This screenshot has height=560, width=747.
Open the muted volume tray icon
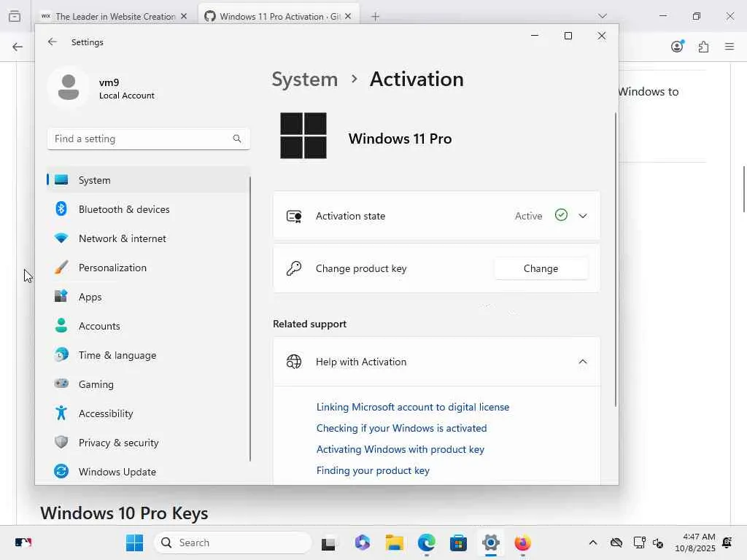point(658,542)
